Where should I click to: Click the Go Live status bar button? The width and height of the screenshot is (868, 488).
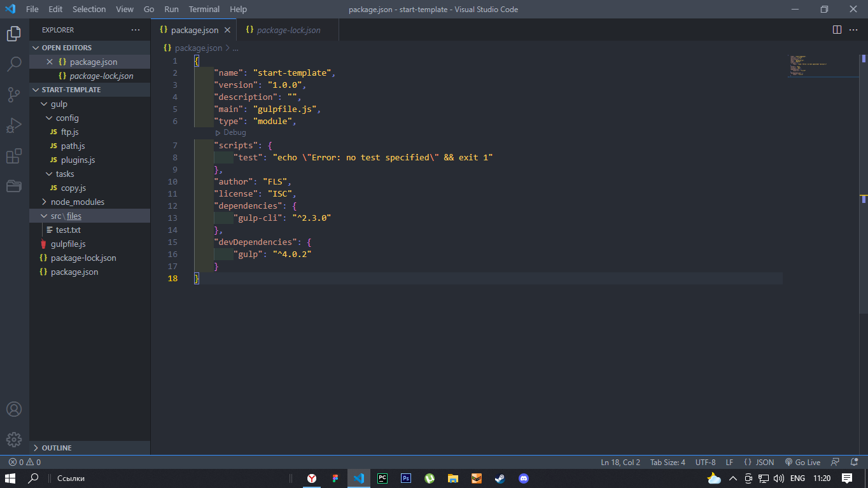click(802, 463)
